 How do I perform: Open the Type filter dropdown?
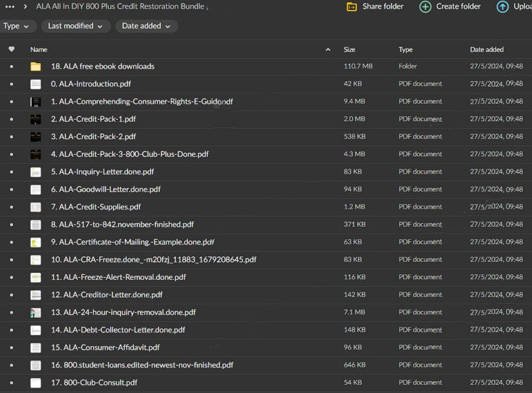point(16,26)
